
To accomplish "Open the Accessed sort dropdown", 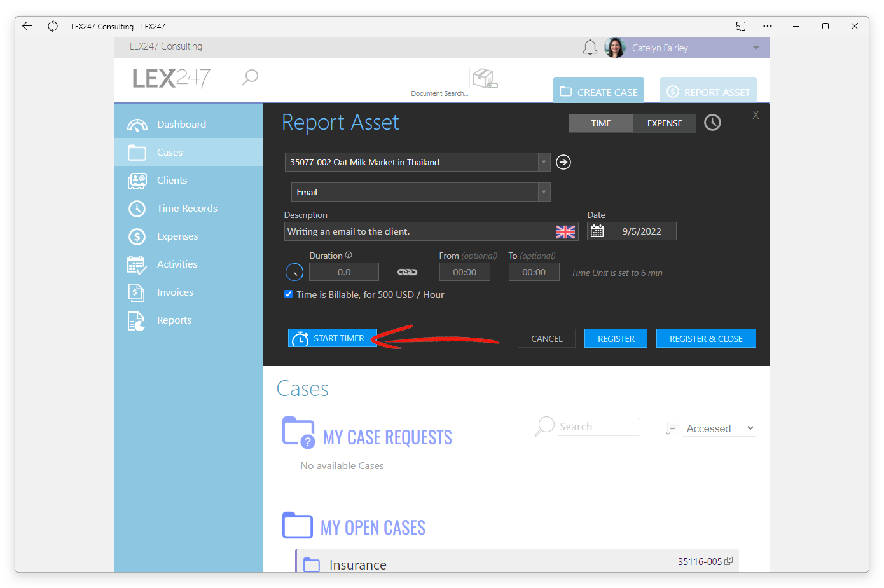I will [720, 428].
